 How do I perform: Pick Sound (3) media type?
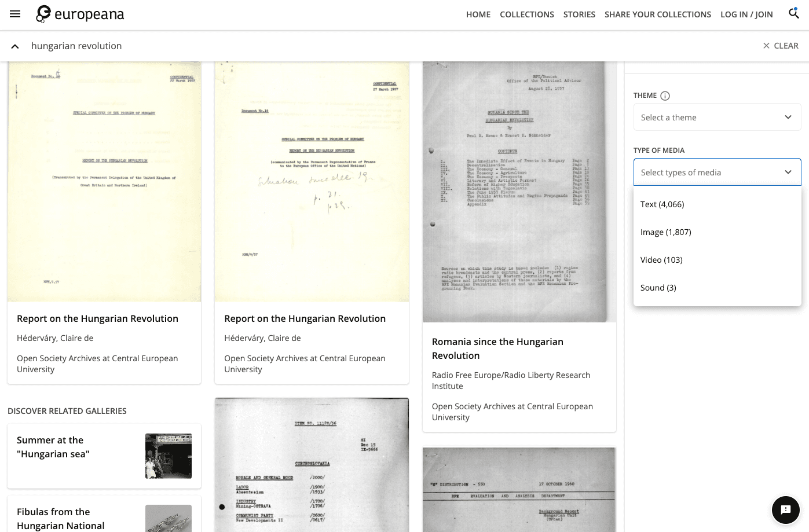658,288
